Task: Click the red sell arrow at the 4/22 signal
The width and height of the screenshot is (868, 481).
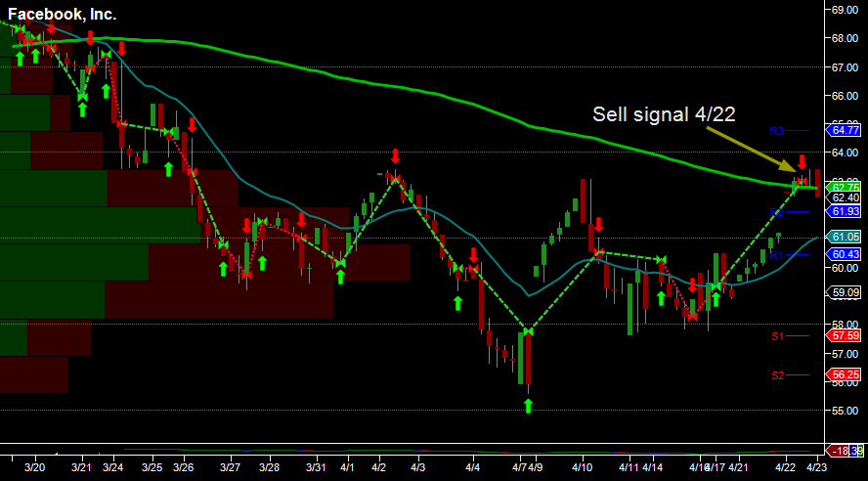Action: point(803,161)
